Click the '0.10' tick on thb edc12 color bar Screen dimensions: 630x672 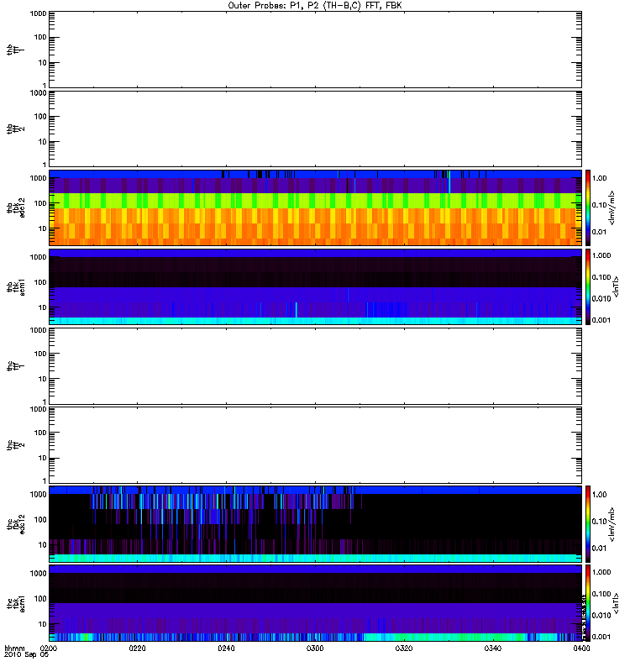[600, 205]
